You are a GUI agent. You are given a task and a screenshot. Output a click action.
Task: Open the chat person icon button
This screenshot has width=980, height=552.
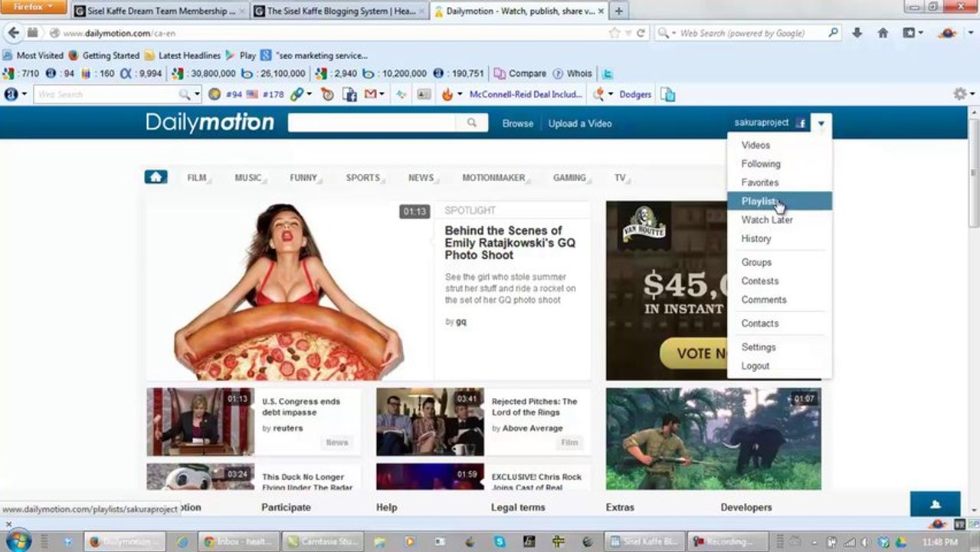[935, 504]
